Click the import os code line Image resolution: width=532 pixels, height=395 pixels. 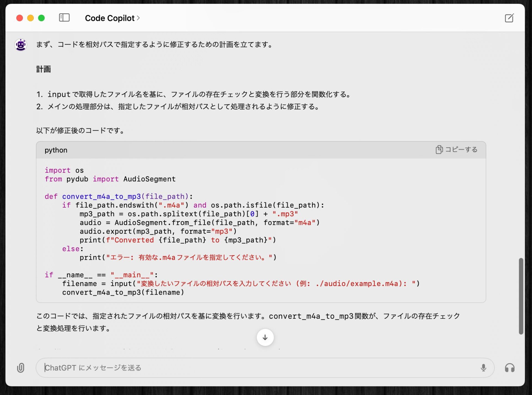click(x=64, y=170)
